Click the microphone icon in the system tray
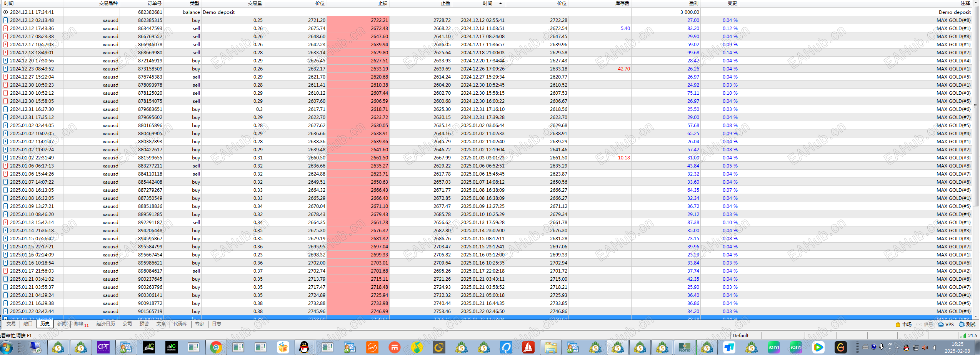This screenshot has width=980, height=355. 881,347
